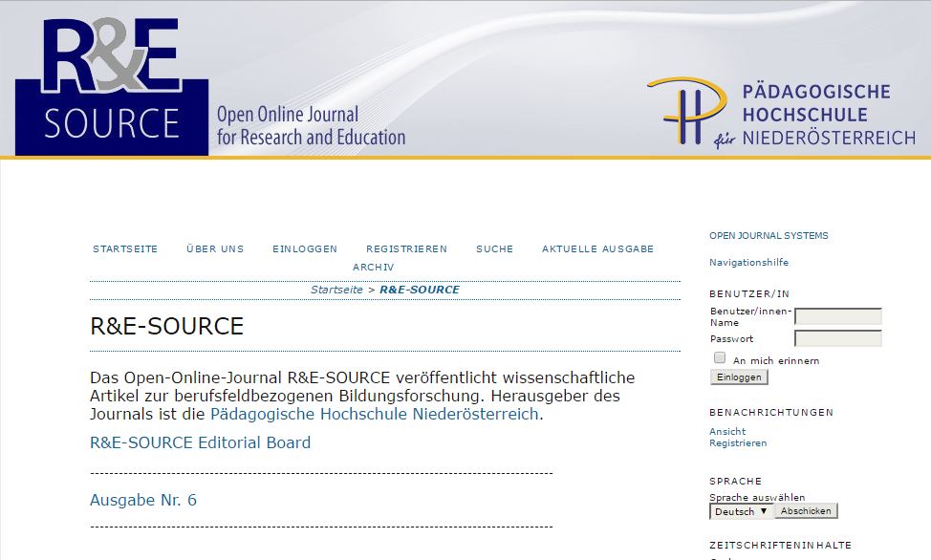
Task: Open the Ansicht notifications link
Action: (727, 432)
